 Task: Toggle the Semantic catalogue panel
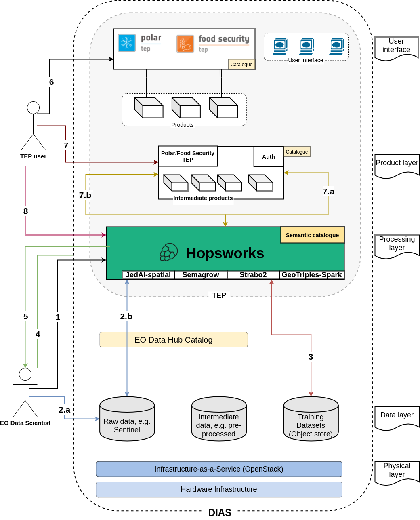pyautogui.click(x=312, y=235)
